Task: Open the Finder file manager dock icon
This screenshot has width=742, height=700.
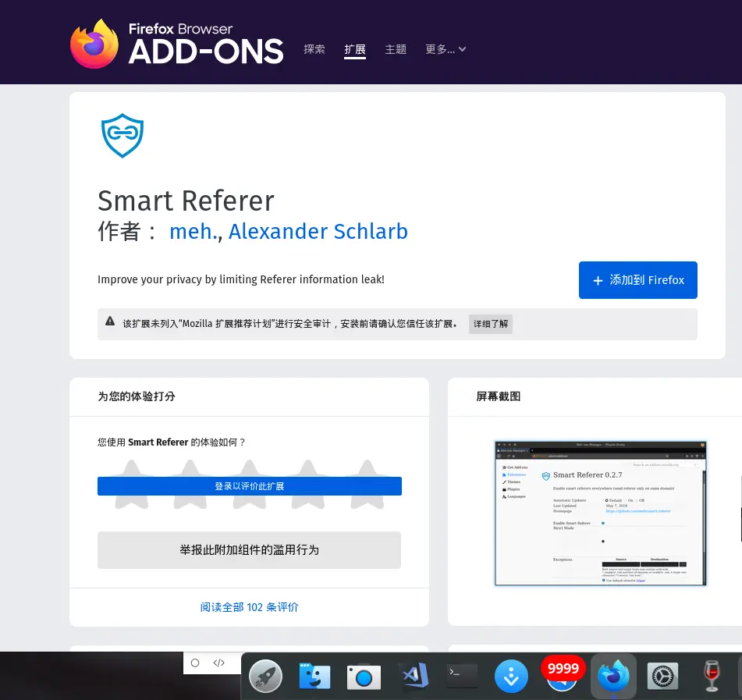Action: tap(314, 676)
